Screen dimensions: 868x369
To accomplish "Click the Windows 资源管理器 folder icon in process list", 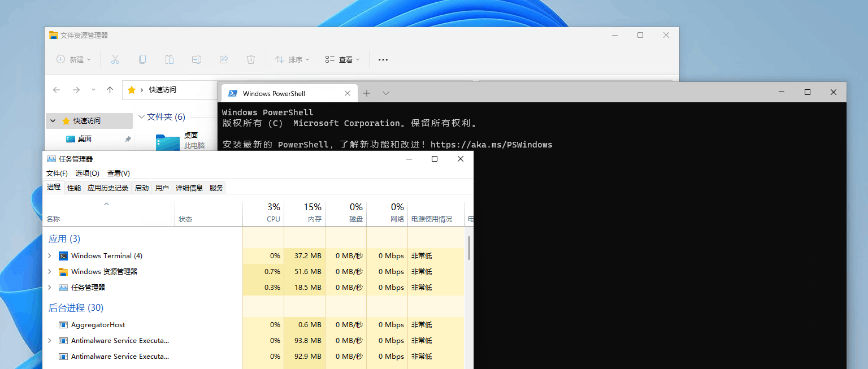I will point(63,272).
